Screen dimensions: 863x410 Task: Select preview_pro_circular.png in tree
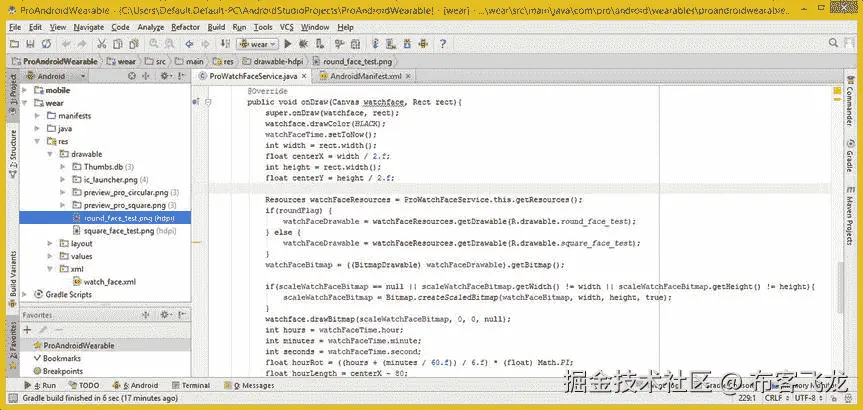(125, 193)
